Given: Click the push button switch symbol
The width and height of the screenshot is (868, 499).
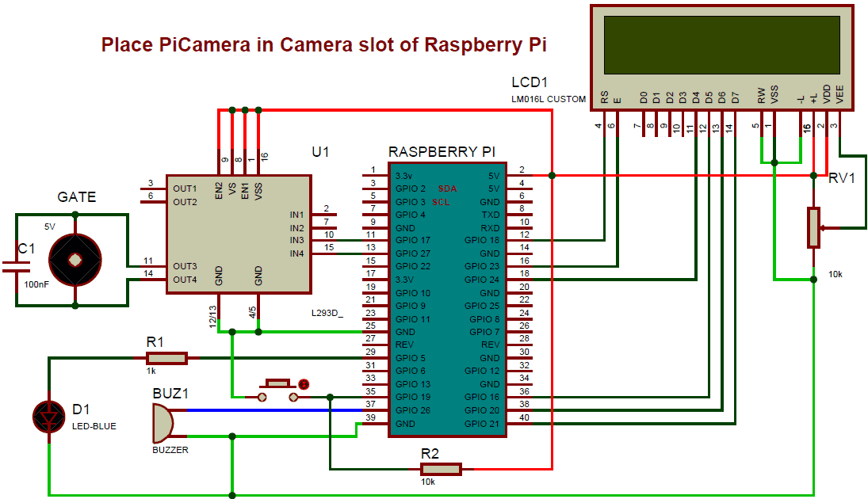Looking at the screenshot, I should 278,390.
